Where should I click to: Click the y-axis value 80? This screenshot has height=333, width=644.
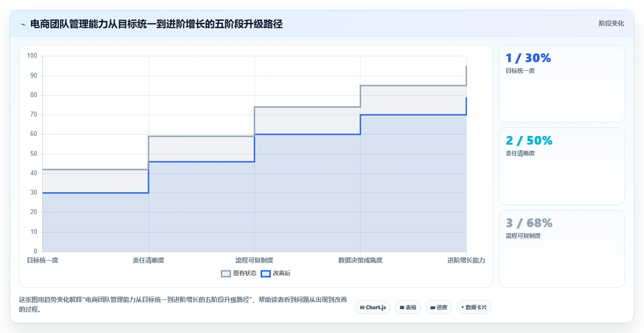[34, 95]
